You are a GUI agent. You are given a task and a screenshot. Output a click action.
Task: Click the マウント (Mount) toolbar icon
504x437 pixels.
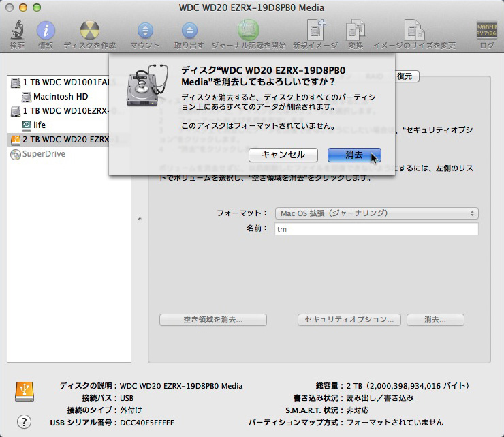pos(145,31)
